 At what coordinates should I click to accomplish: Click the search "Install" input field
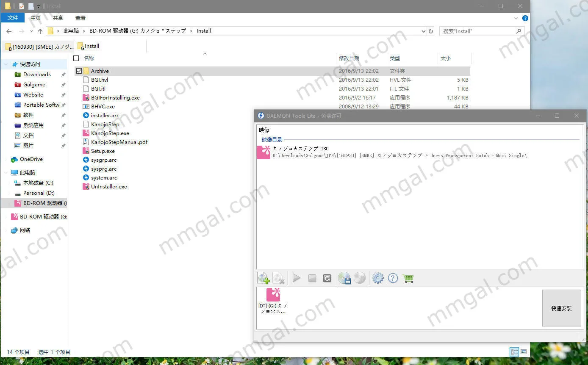point(477,31)
